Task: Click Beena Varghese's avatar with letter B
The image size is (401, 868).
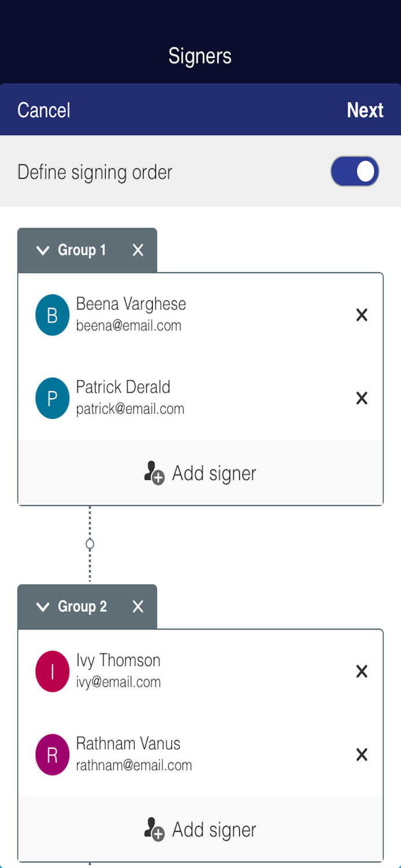Action: [52, 315]
